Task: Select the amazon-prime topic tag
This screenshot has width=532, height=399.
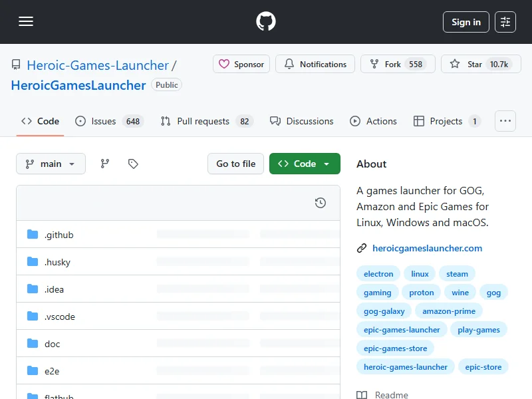Action: click(x=449, y=311)
